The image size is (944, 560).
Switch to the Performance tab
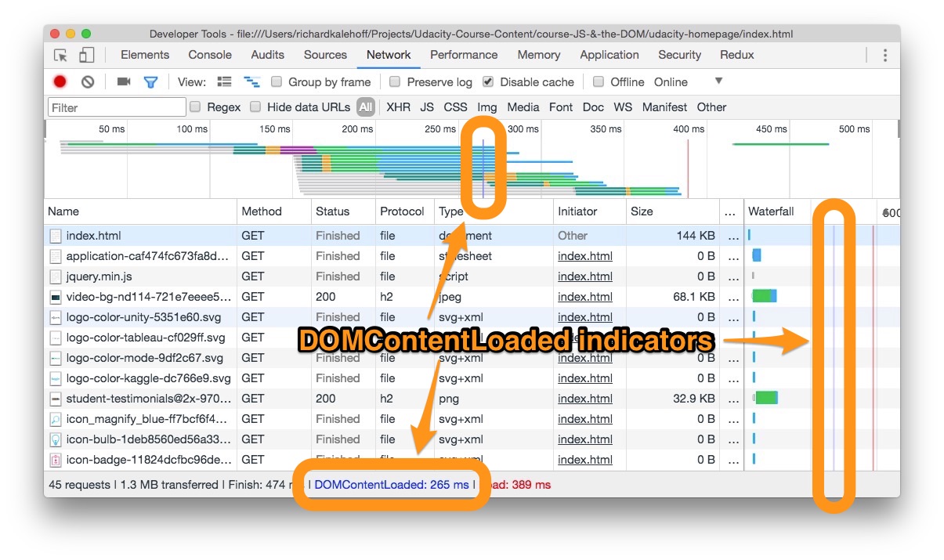click(464, 55)
